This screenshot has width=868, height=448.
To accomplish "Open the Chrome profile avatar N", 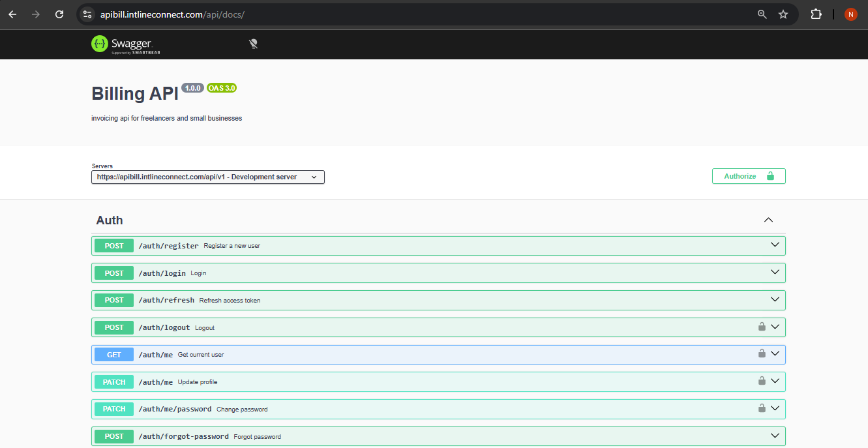I will click(x=850, y=14).
